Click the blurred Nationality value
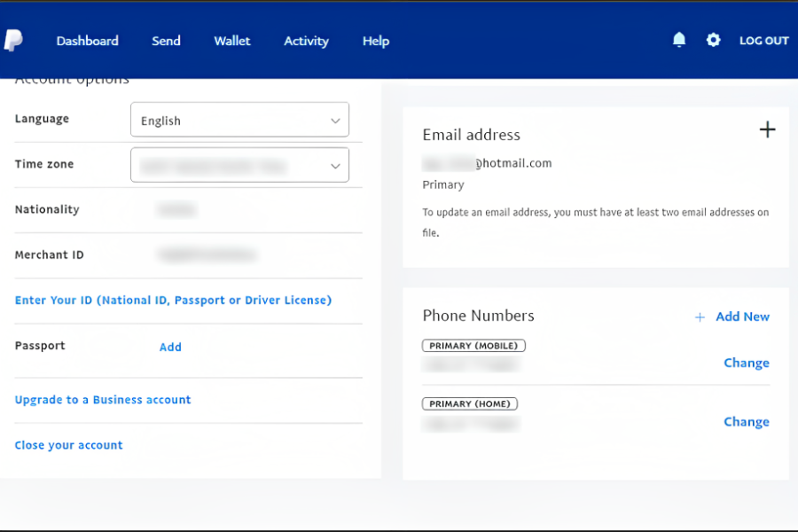This screenshot has width=798, height=532. 176,210
